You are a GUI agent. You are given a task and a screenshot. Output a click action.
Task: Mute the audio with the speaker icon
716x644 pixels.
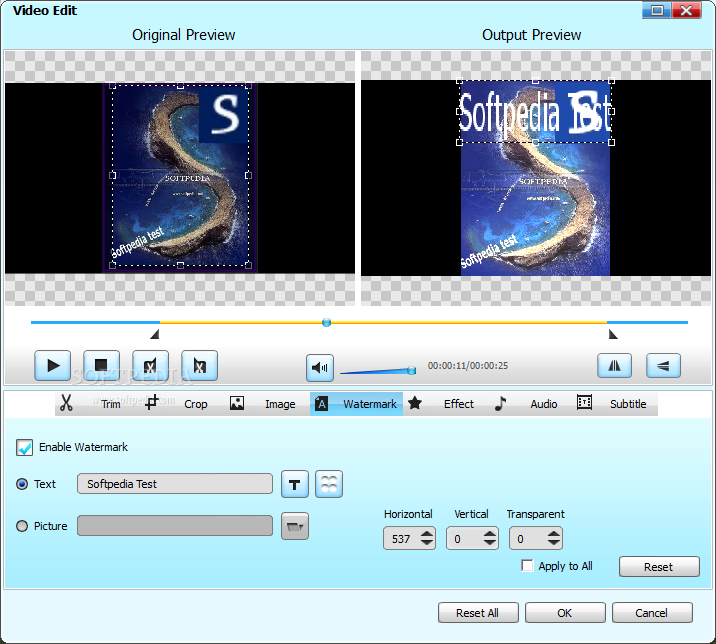pos(320,368)
